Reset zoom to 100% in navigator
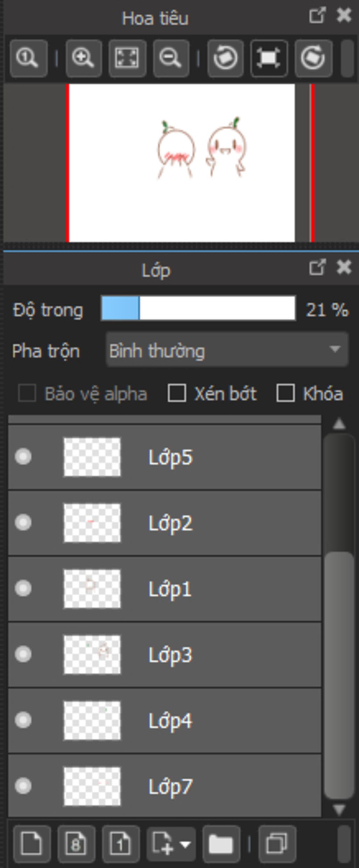 tap(29, 58)
